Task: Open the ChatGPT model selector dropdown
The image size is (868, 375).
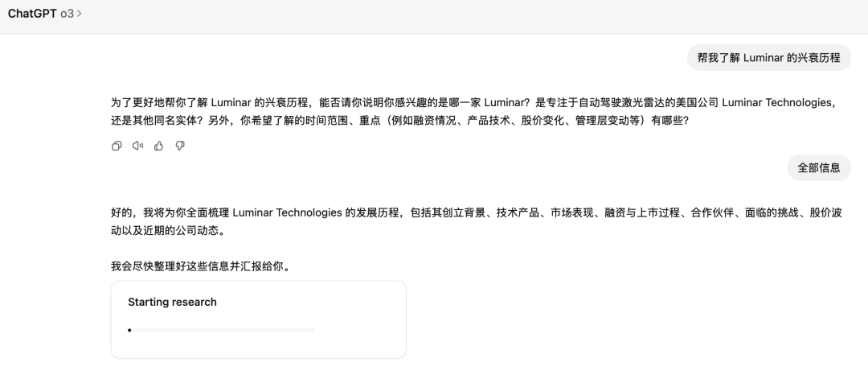Action: pyautogui.click(x=45, y=14)
